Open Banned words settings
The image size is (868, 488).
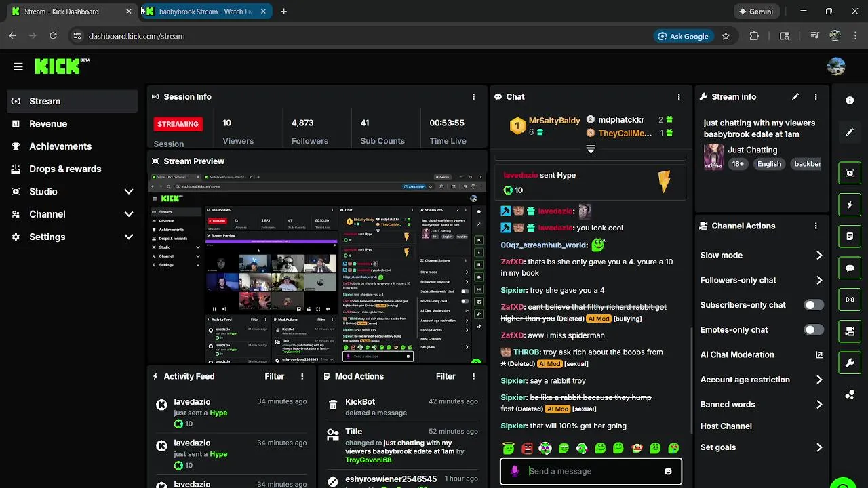[762, 405]
